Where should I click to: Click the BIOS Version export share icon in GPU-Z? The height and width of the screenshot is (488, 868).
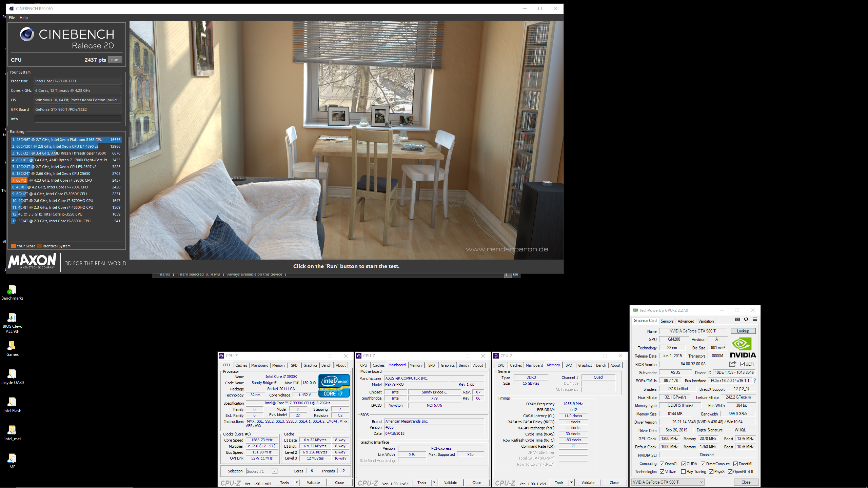(732, 364)
